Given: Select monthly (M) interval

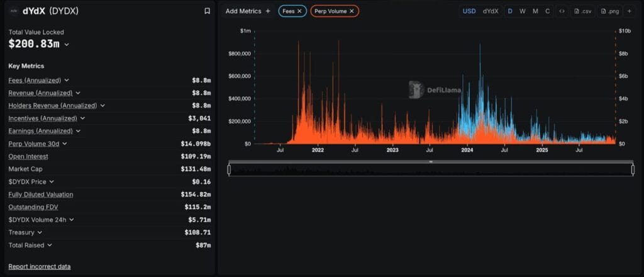Looking at the screenshot, I should pos(535,11).
